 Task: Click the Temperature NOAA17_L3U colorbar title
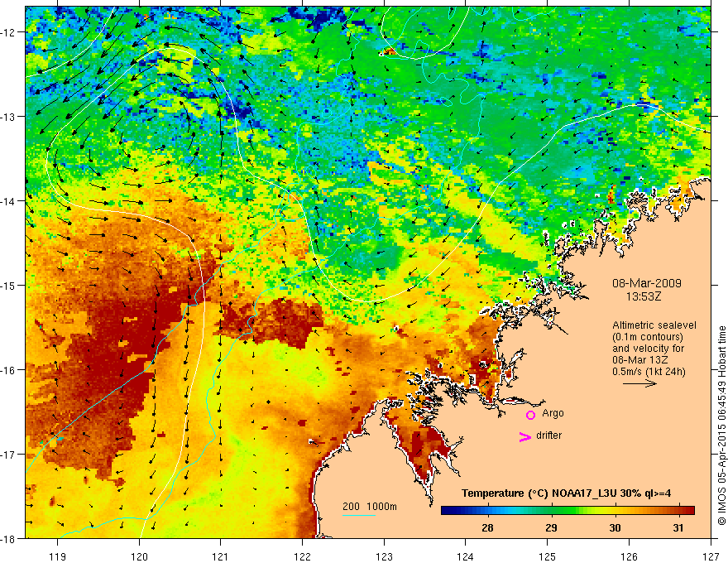(x=566, y=493)
